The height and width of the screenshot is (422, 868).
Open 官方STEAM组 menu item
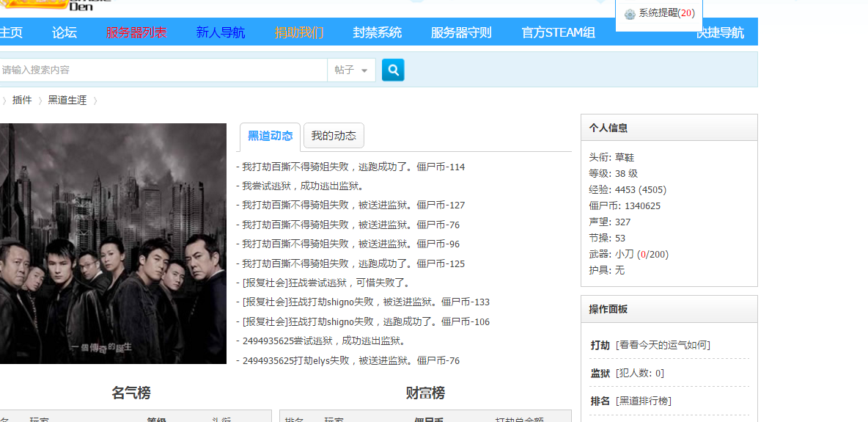click(x=558, y=32)
